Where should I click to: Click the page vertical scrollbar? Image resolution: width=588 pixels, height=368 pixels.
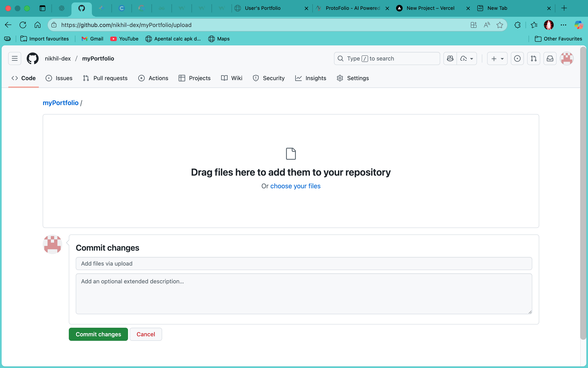click(x=583, y=193)
